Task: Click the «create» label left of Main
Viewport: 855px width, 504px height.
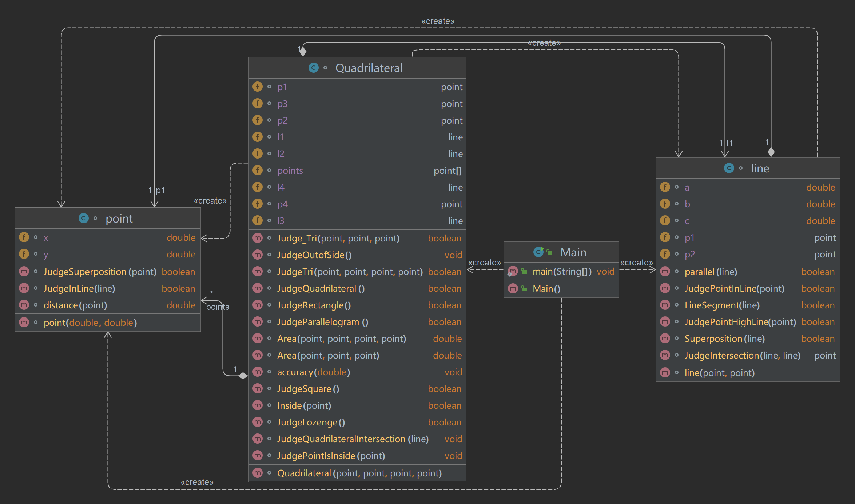Action: click(x=484, y=263)
